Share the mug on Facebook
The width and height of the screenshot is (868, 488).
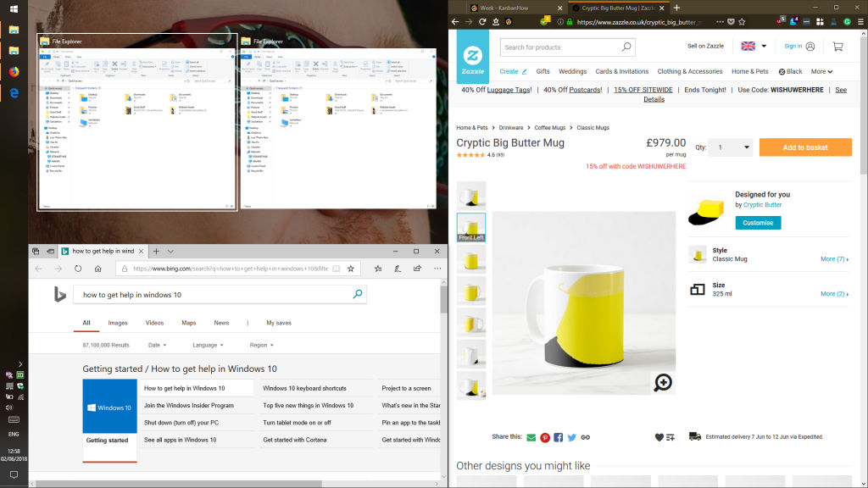click(558, 438)
